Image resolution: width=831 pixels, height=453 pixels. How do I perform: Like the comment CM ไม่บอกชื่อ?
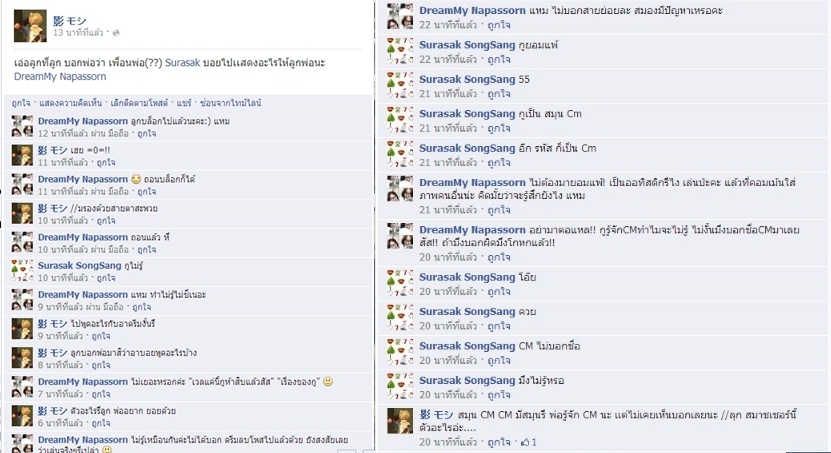pos(499,360)
